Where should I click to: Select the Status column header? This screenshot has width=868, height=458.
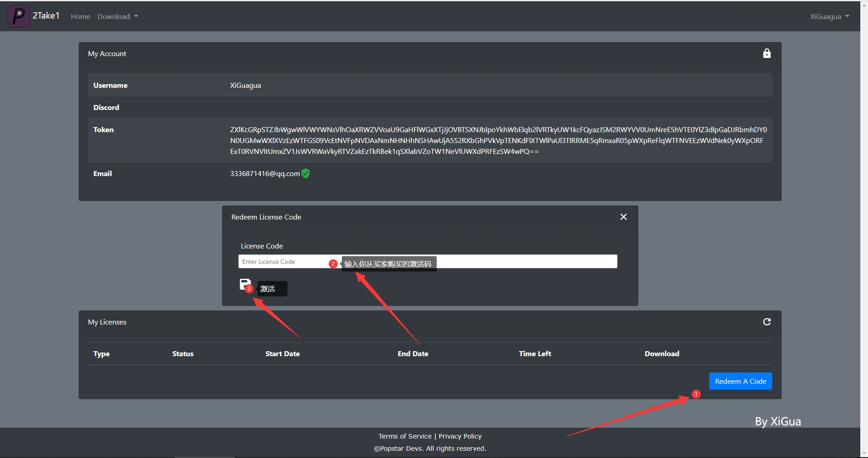183,354
